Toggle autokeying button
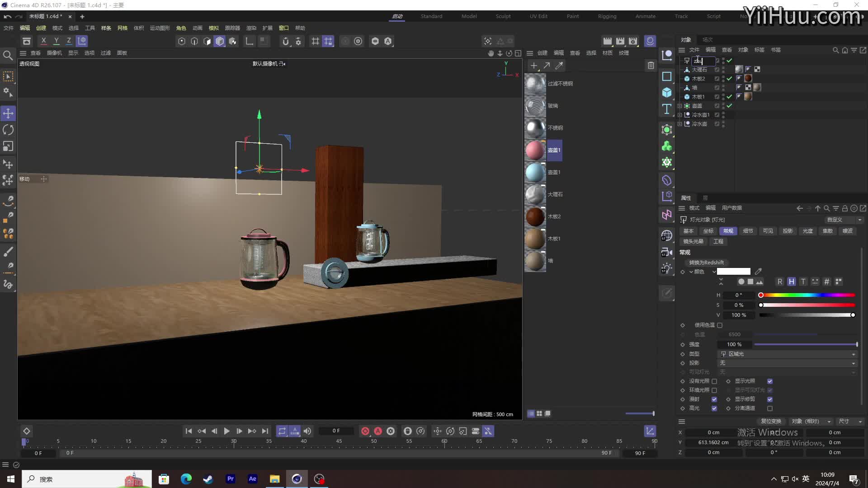Screen dimensions: 868x488 pos(378,431)
